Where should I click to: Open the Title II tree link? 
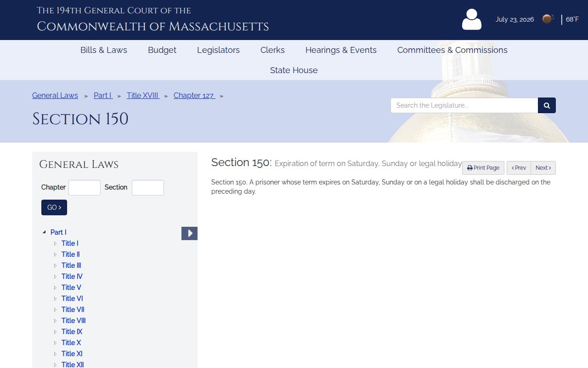click(x=71, y=254)
